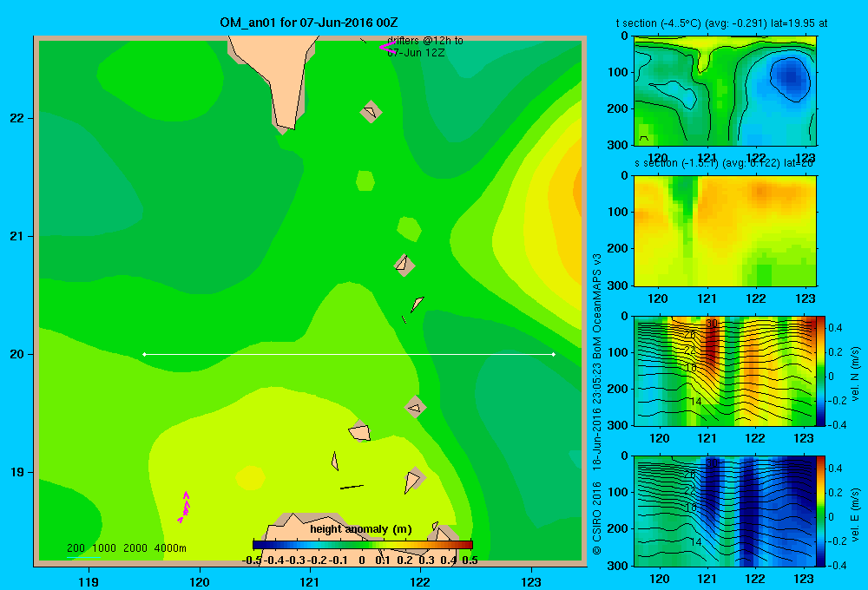This screenshot has width=868, height=590.
Task: Click longitude label '120' below the main map
Action: (200, 581)
